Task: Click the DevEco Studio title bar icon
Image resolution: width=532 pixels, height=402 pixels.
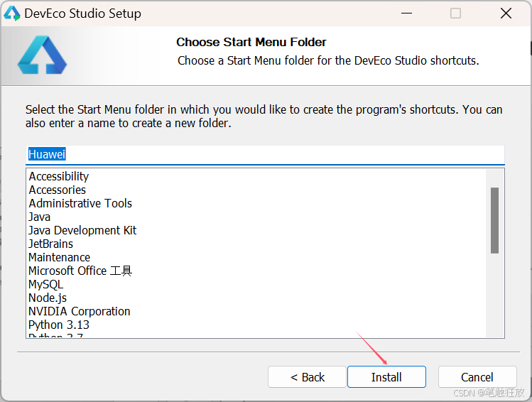Action: pos(12,13)
